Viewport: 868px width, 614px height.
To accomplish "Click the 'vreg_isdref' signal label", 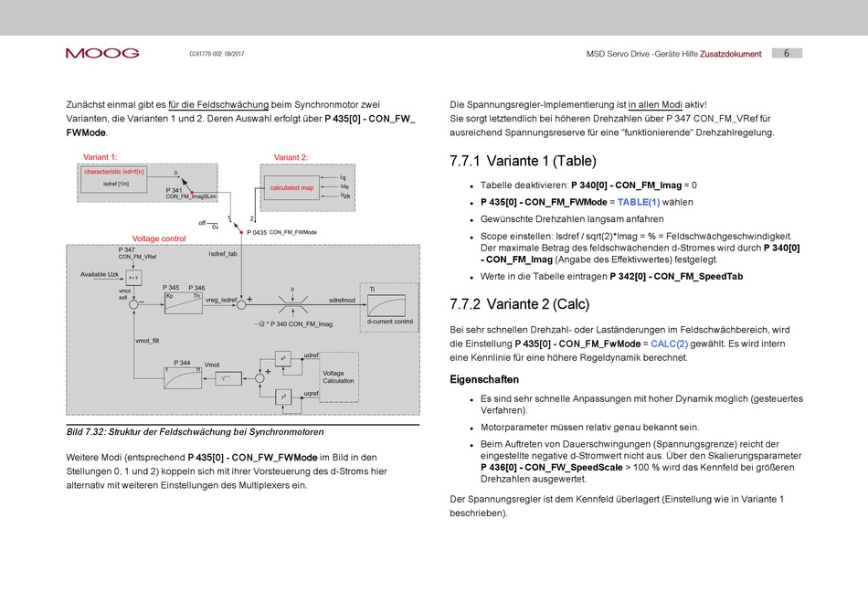I will coord(221,300).
